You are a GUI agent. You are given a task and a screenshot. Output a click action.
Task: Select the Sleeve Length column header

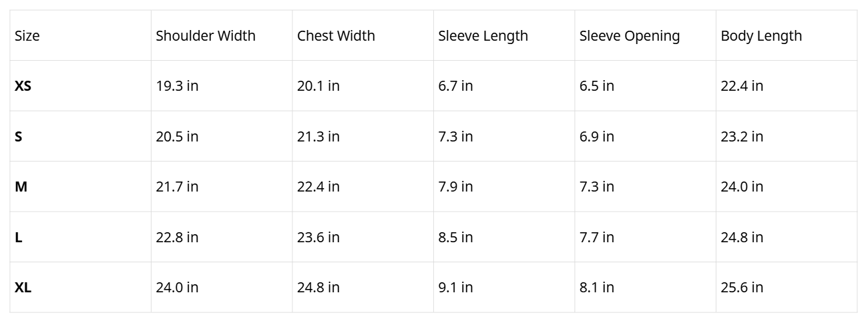coord(483,36)
